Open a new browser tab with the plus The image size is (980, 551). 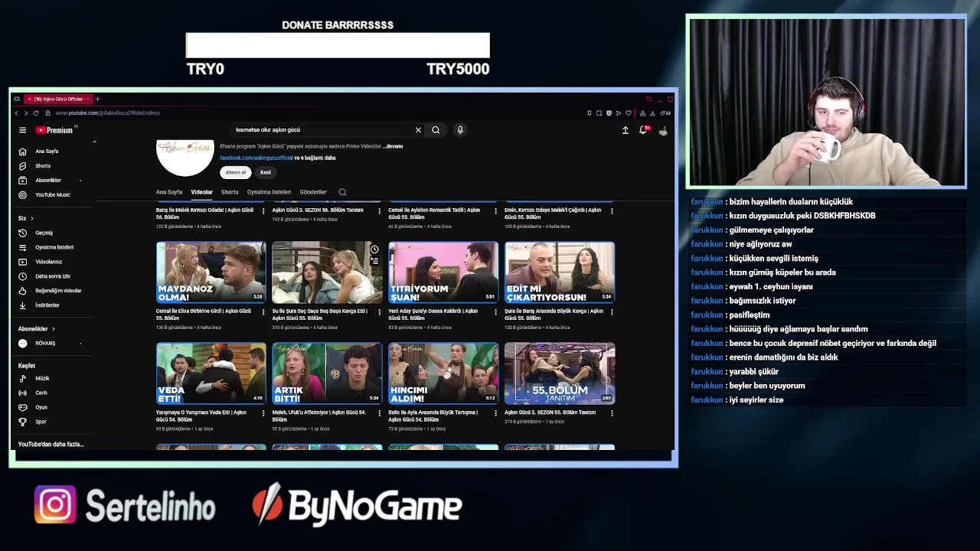point(97,99)
